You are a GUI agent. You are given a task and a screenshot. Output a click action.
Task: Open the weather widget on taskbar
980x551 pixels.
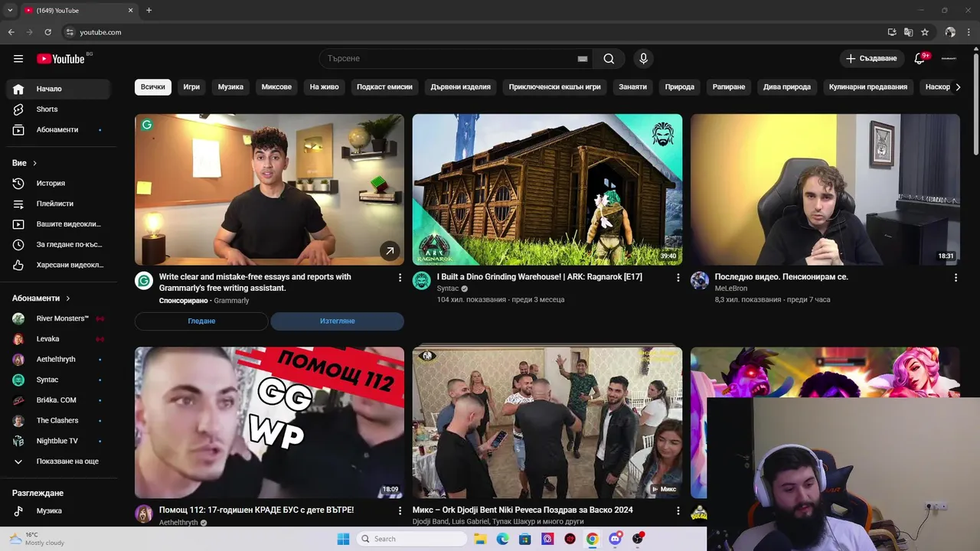[x=37, y=539]
